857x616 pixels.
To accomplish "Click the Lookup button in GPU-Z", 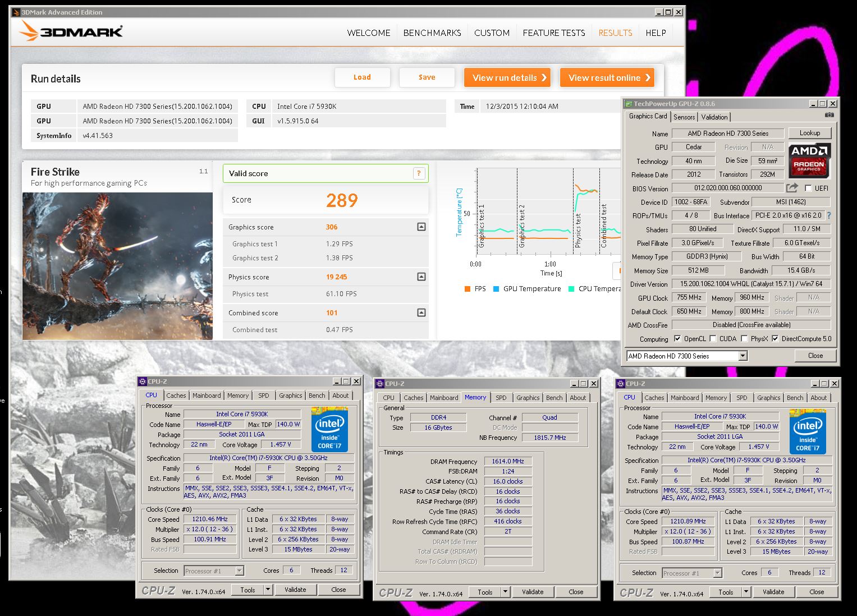I will pos(810,133).
